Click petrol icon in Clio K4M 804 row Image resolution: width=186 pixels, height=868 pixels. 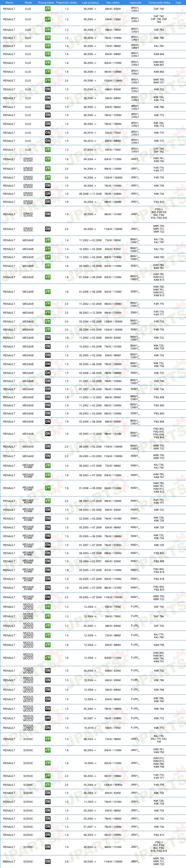tap(48, 54)
